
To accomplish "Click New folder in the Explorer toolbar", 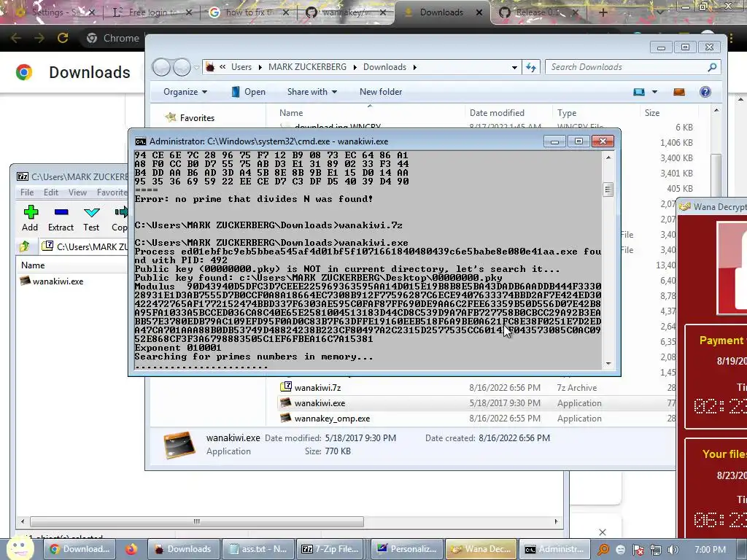I will coord(381,92).
